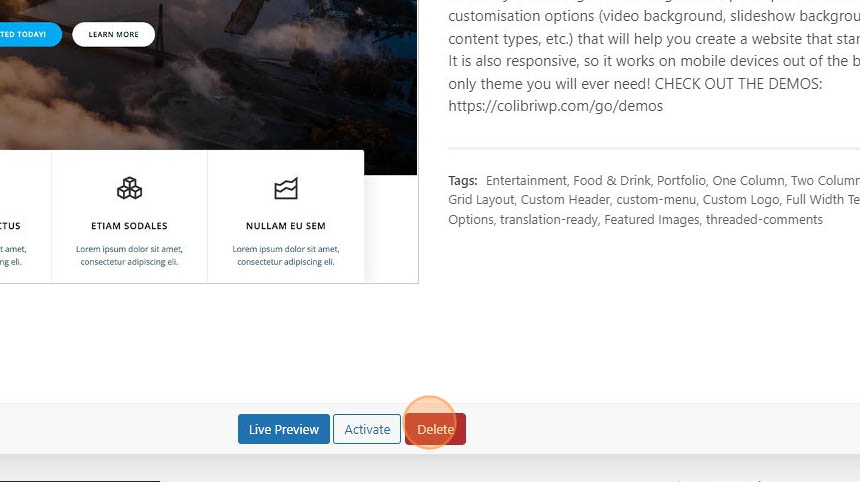Click the Food & Drink tag text
860x482 pixels.
[612, 180]
